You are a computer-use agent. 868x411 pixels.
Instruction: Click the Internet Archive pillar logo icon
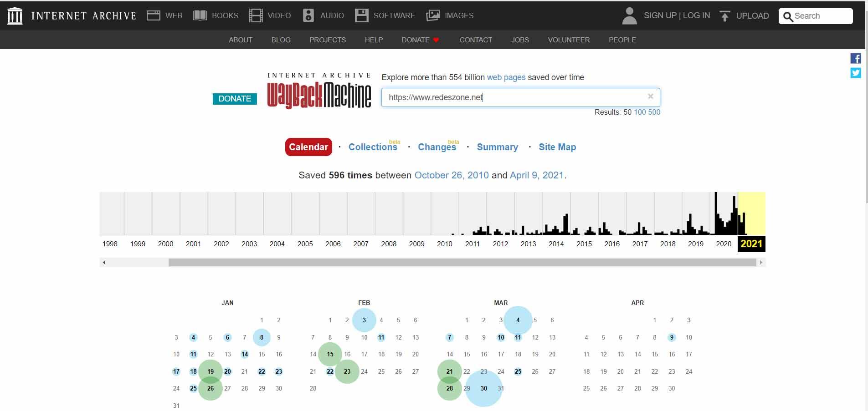pyautogui.click(x=15, y=16)
